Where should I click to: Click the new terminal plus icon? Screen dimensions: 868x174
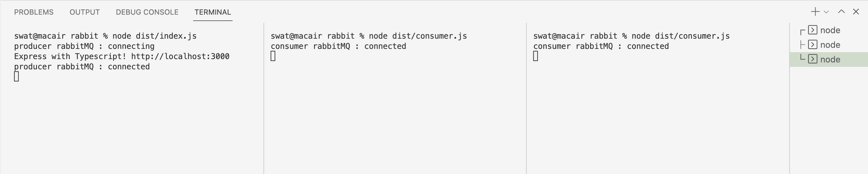[815, 12]
